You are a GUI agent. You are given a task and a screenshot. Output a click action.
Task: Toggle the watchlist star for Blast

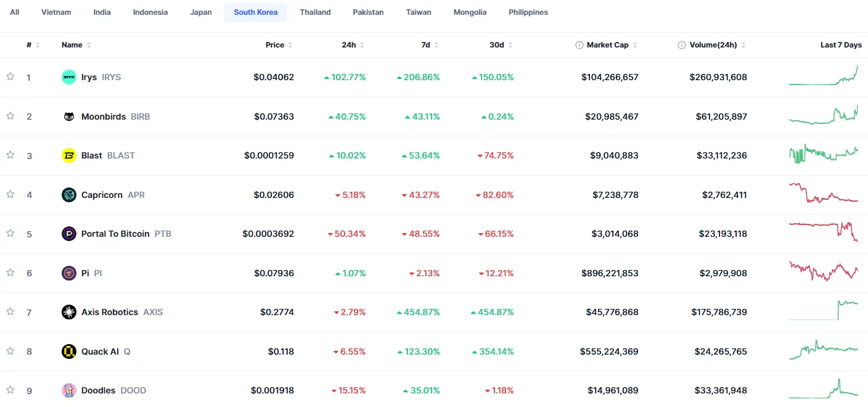tap(10, 155)
